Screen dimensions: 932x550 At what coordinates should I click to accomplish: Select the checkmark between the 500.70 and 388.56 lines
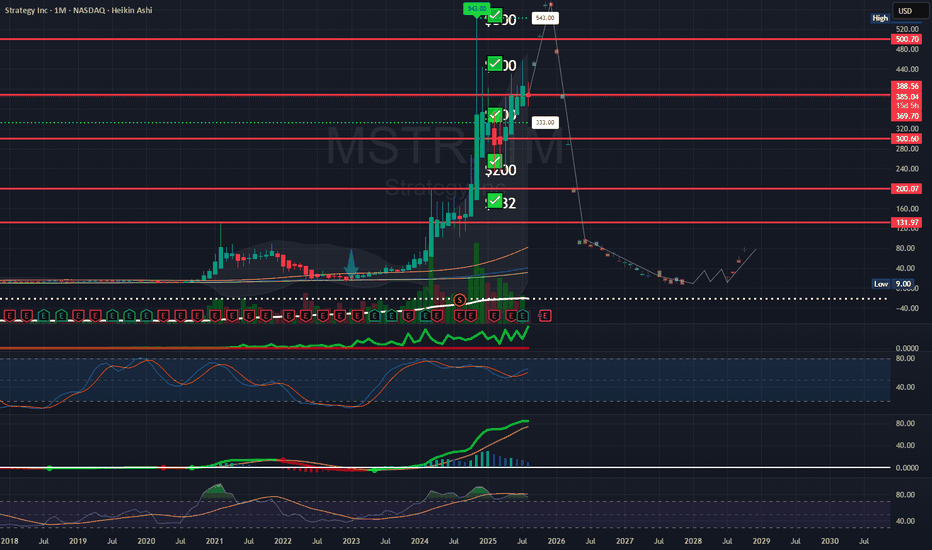495,63
